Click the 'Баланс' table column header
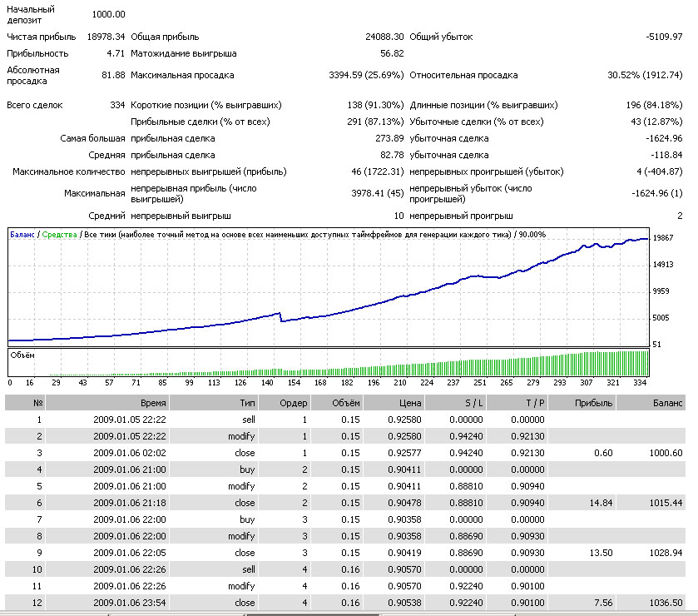Viewport: 698px width, 616px height. point(651,403)
